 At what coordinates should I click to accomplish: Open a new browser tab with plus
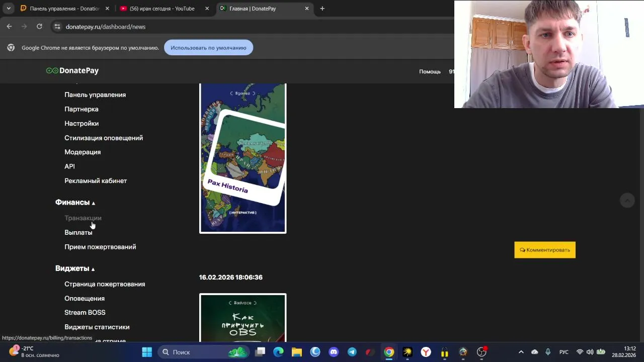(323, 9)
